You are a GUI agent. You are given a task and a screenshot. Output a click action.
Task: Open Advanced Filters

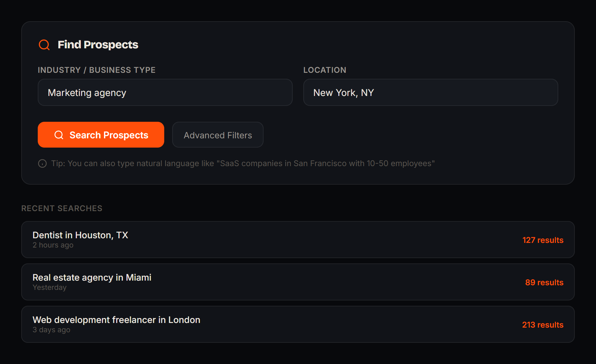(x=218, y=135)
